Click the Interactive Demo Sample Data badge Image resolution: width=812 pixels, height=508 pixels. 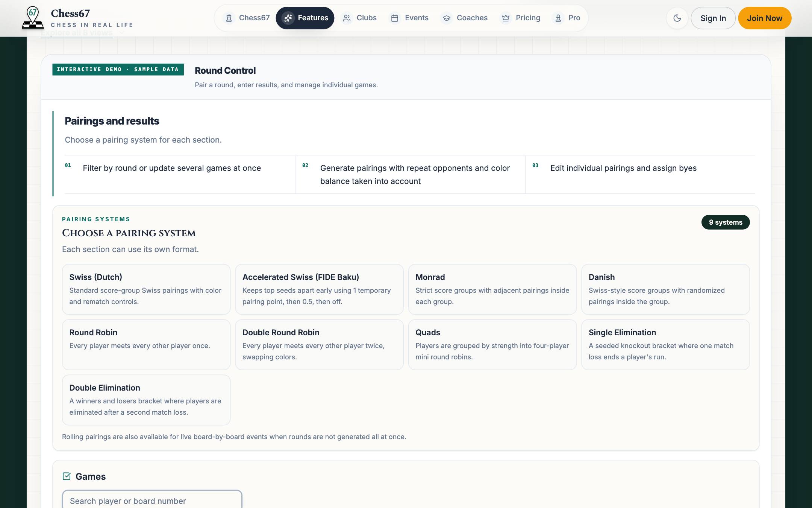(118, 70)
